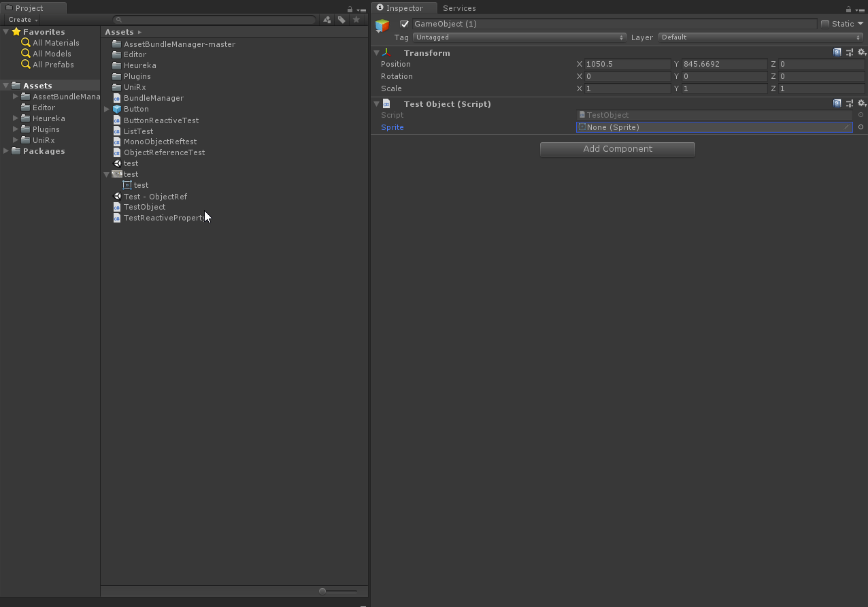The image size is (868, 607).
Task: Click the Add Component button
Action: point(617,149)
